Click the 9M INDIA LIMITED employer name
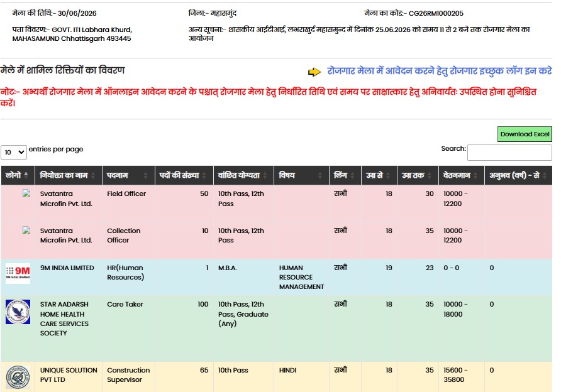 pyautogui.click(x=67, y=268)
